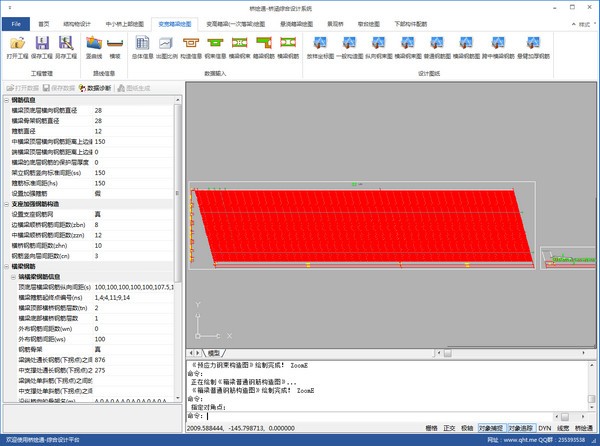Collapse the 钢筋信息 property group
The width and height of the screenshot is (600, 446).
click(5, 100)
